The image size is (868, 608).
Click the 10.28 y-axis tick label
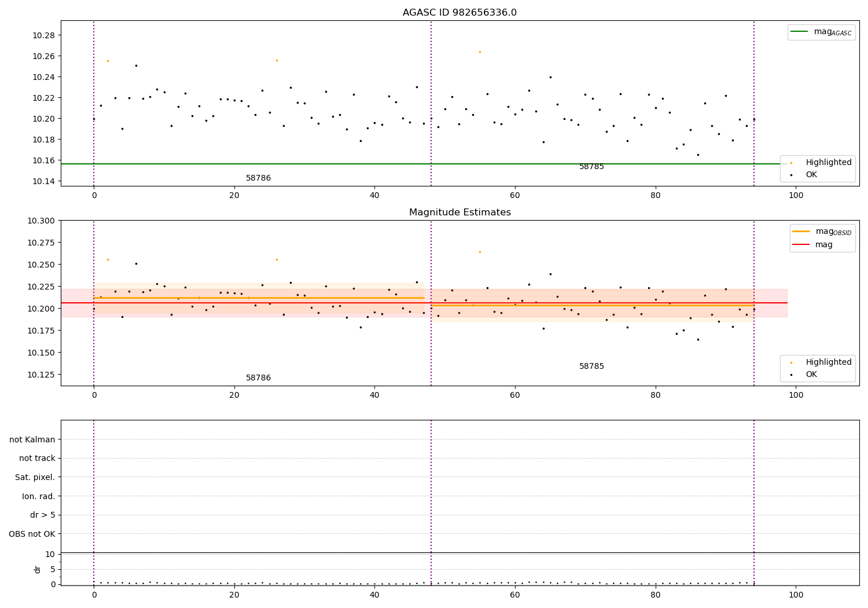pyautogui.click(x=43, y=35)
